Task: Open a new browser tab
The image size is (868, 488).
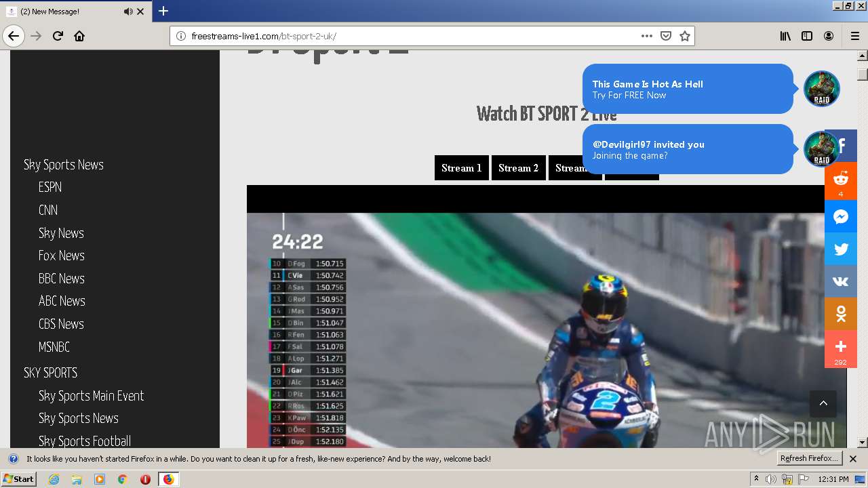Action: [x=163, y=11]
